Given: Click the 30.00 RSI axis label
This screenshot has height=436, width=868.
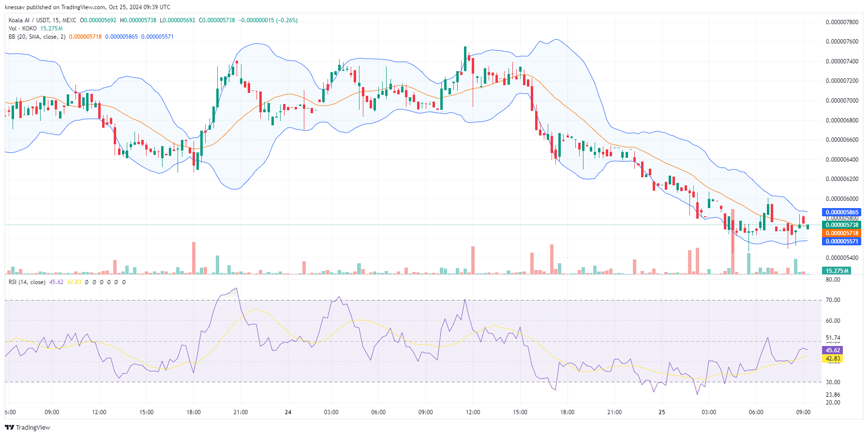Looking at the screenshot, I should (833, 382).
